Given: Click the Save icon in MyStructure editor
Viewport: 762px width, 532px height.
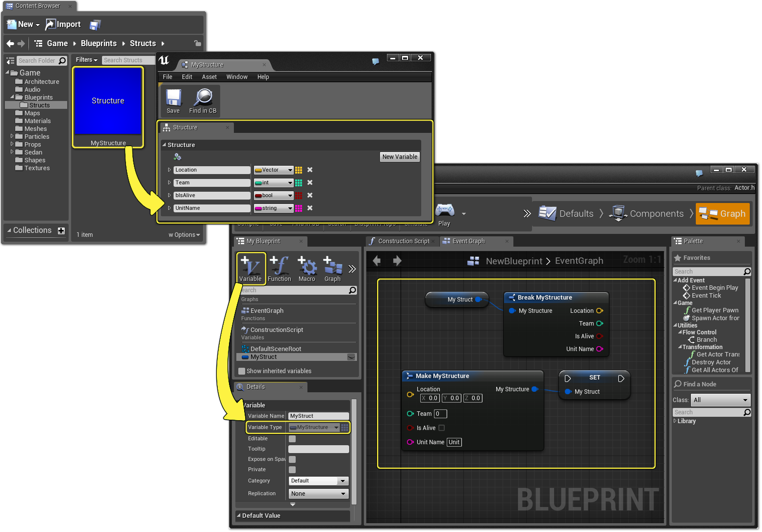Looking at the screenshot, I should coord(173,99).
